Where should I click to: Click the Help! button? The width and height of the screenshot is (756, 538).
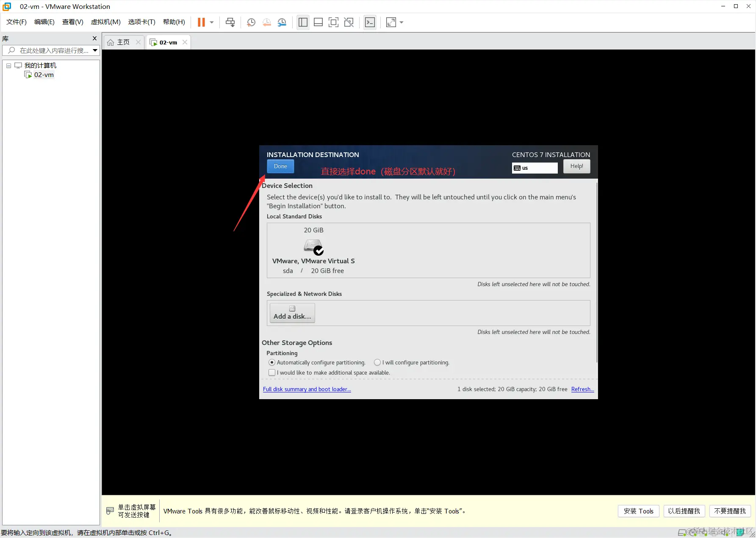click(x=576, y=166)
